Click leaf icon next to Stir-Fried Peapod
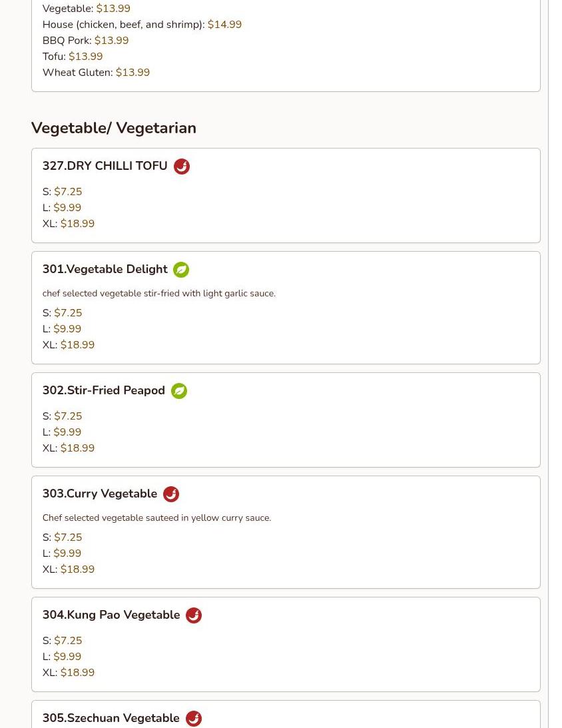562x728 pixels. point(179,391)
